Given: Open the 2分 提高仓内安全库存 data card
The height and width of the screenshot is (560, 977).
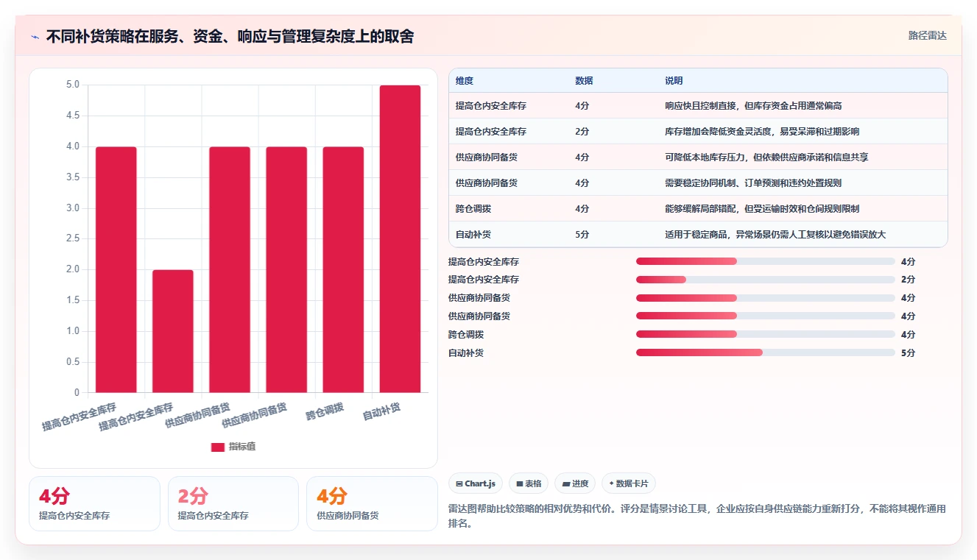Looking at the screenshot, I should point(233,503).
